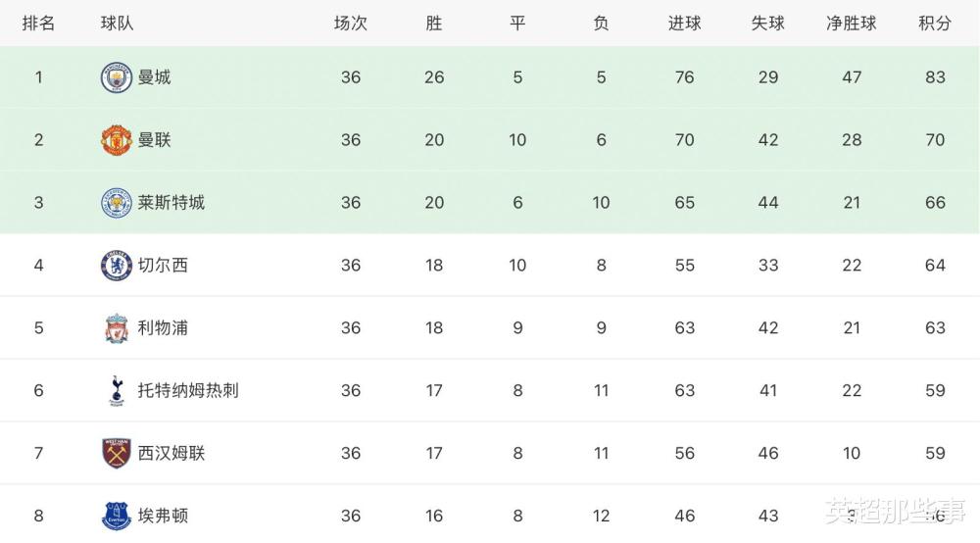Click the 进球 column header
Viewport: 980px width, 543px height.
coord(684,24)
